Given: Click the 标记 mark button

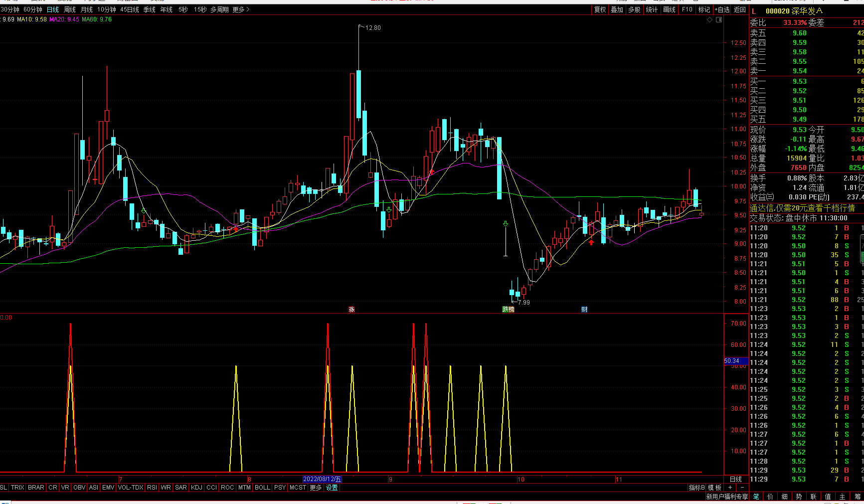Looking at the screenshot, I should pos(704,9).
